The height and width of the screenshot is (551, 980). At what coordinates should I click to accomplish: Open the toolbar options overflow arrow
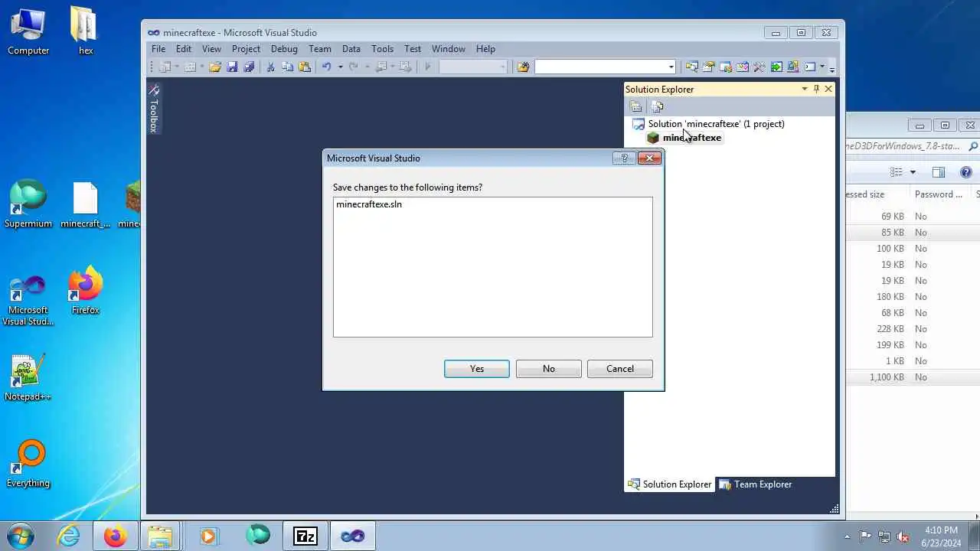coord(832,69)
